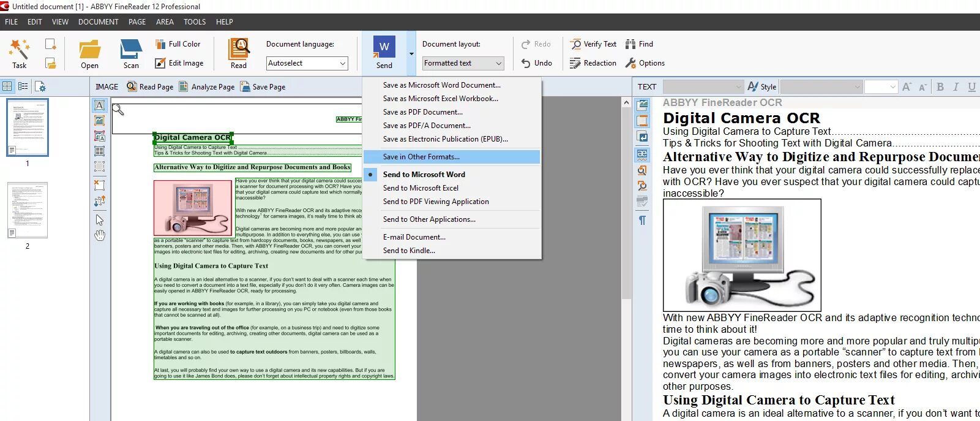Click the Send button dropdown arrow

tap(411, 53)
